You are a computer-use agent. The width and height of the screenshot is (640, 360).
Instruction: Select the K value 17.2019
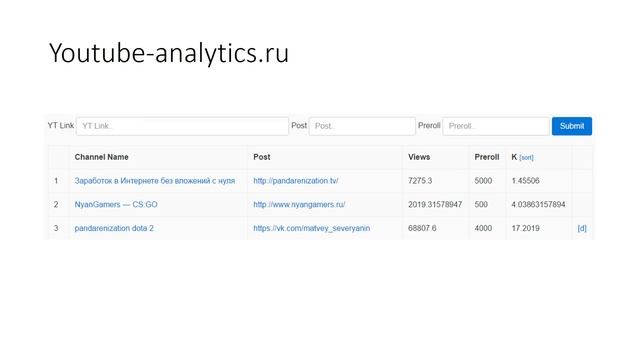click(525, 228)
